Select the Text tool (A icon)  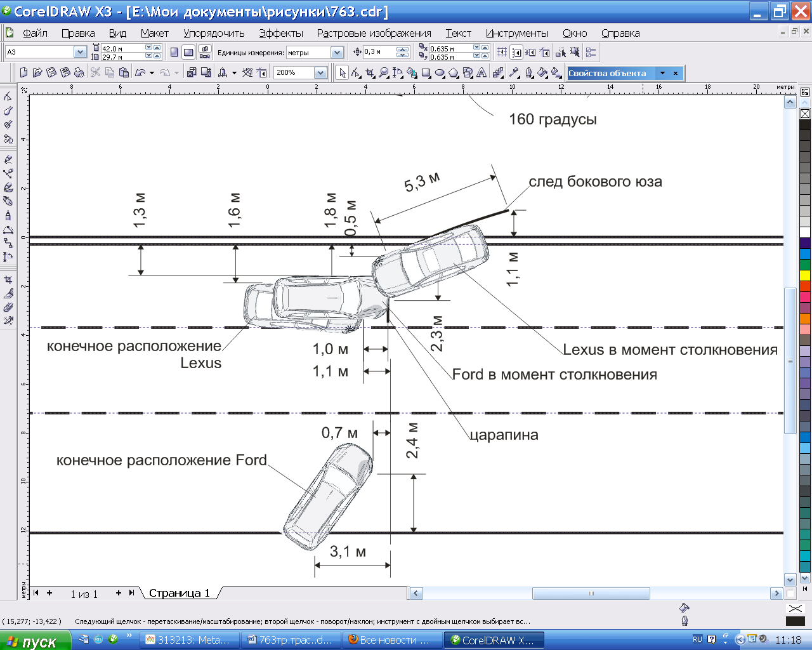[481, 73]
